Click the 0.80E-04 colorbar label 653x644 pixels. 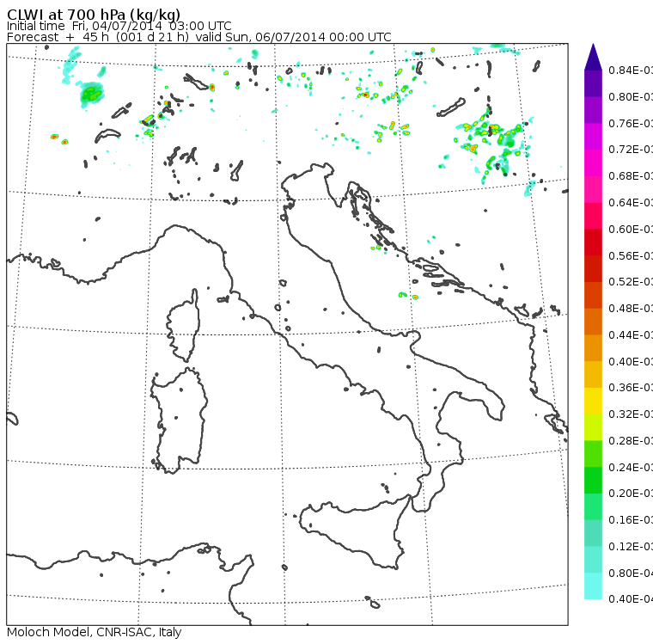click(x=631, y=573)
